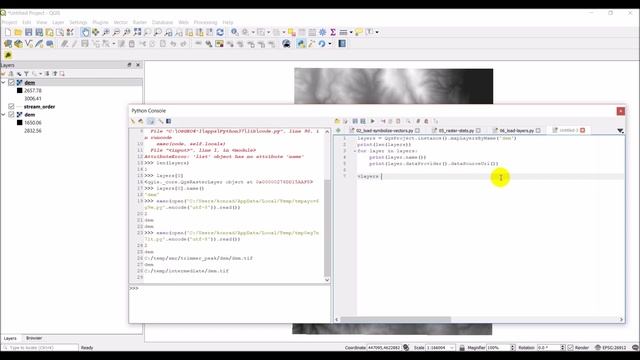640x360 pixels.
Task: Select Pan Map to Selection tool
Action: click(x=96, y=32)
